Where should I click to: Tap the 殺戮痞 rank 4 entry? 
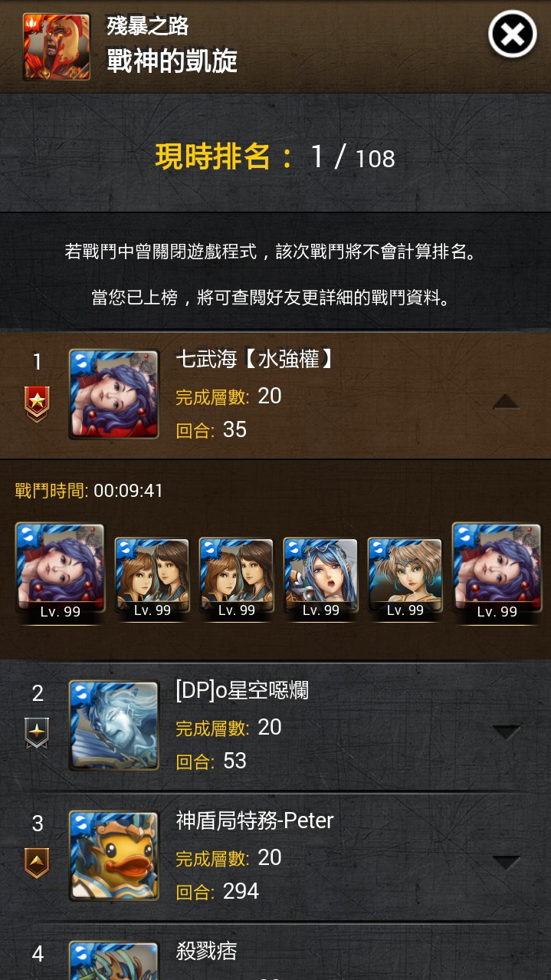click(275, 953)
